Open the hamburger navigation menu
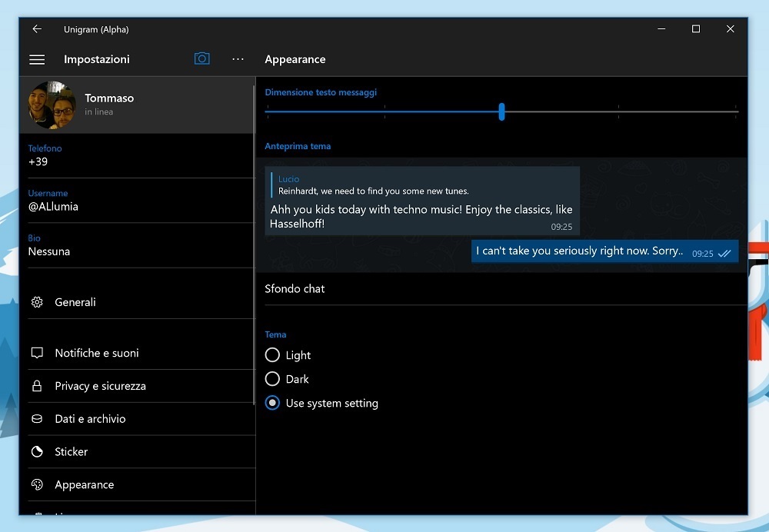 pos(37,59)
